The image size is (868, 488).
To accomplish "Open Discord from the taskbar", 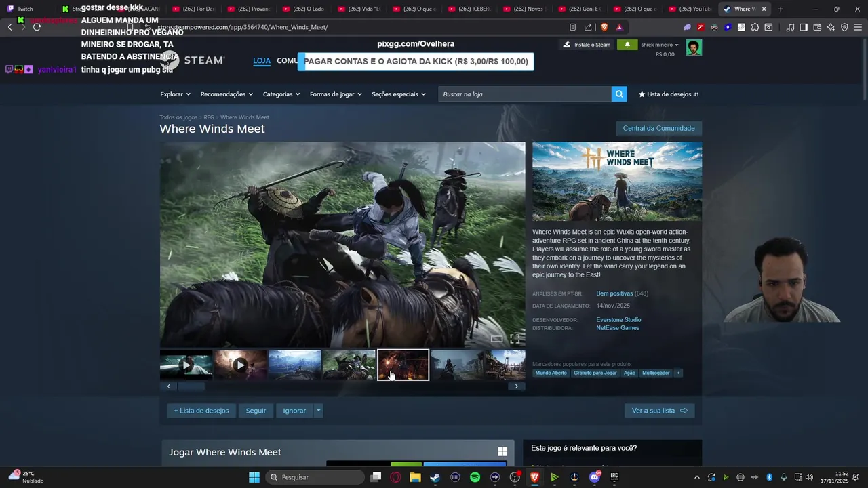I will (594, 477).
